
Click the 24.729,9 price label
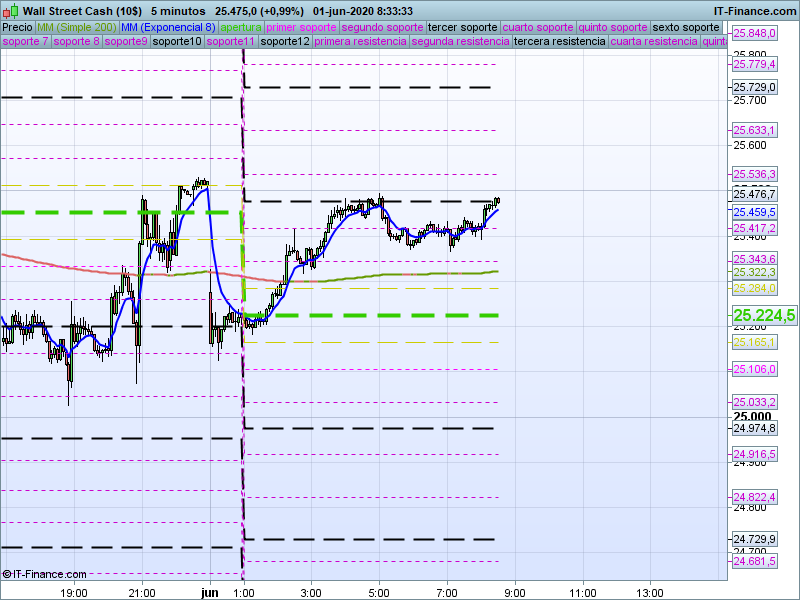point(755,539)
